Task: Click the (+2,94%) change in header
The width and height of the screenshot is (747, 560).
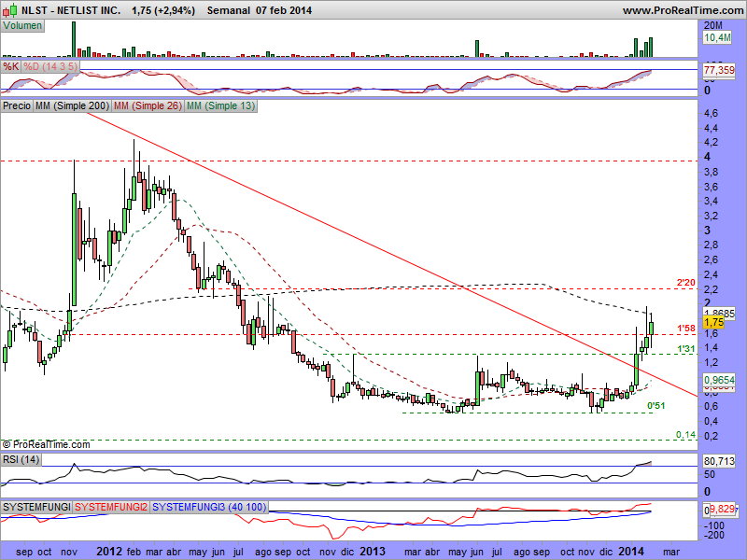Action: coord(175,10)
